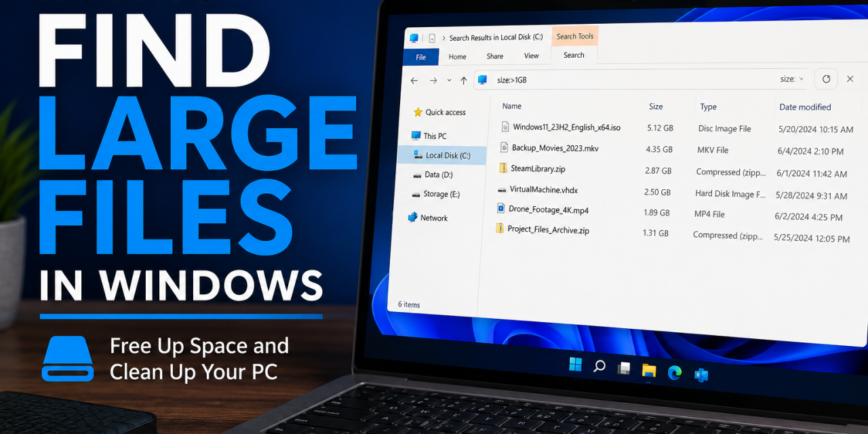Screen dimensions: 868x434
Task: Click the title bar computer icon
Action: pos(414,39)
